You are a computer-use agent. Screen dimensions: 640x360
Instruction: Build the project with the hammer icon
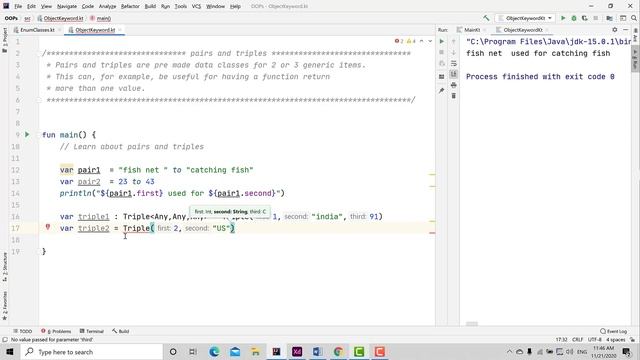[x=486, y=18]
